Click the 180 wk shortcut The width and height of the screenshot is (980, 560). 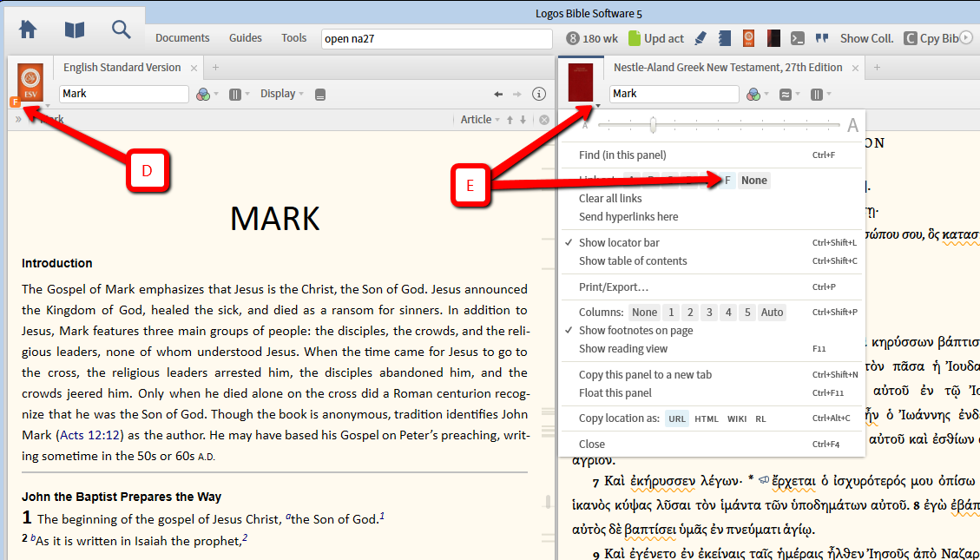(592, 38)
